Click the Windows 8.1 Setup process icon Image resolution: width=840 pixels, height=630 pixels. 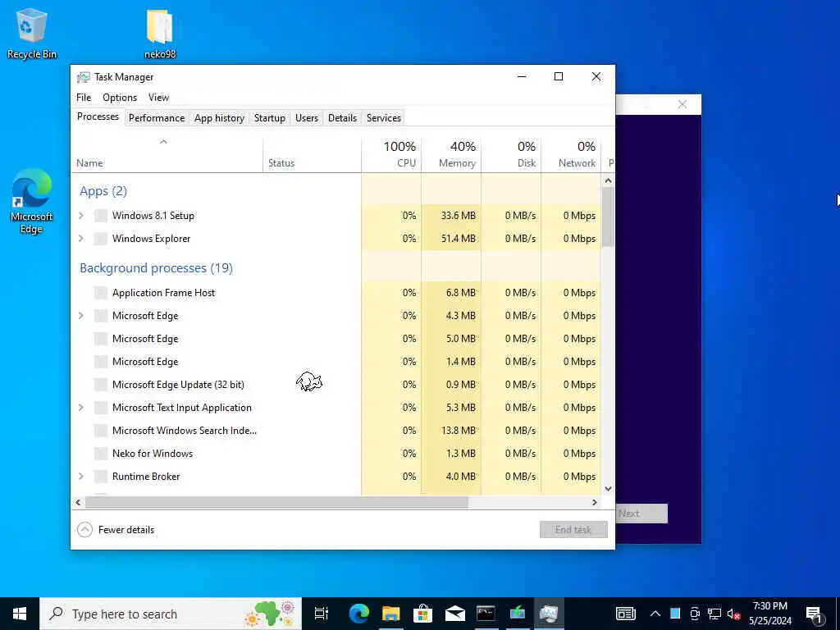101,216
